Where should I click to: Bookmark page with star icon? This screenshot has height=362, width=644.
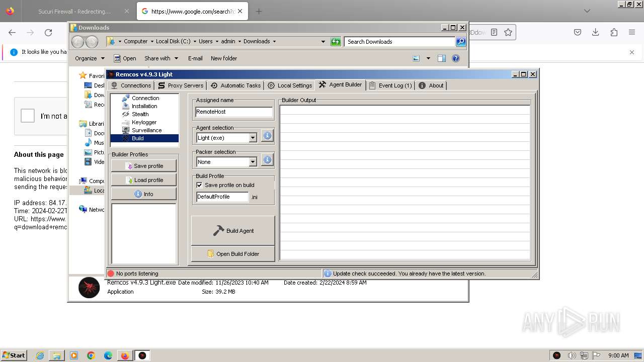[508, 32]
